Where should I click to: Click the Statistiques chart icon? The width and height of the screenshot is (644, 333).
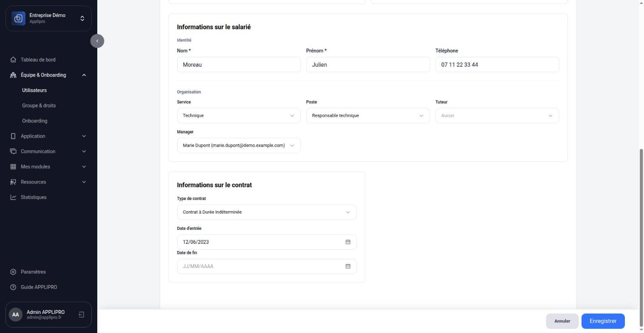(13, 198)
